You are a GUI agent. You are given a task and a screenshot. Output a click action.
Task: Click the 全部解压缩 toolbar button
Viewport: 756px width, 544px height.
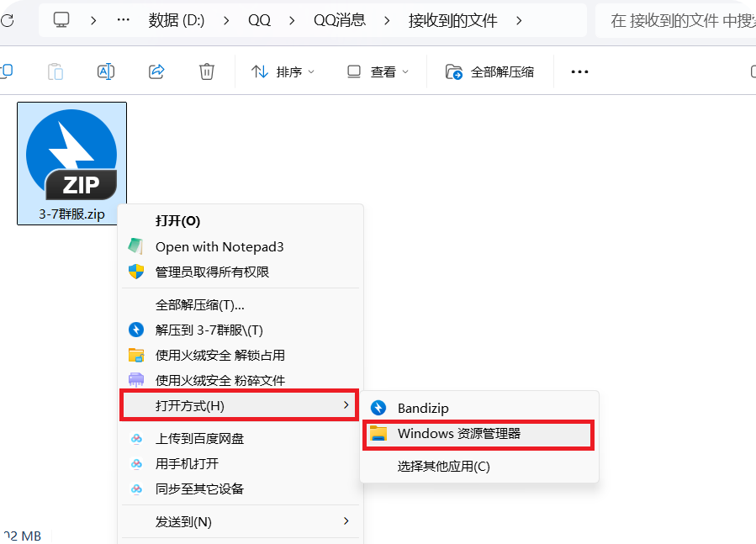[x=490, y=71]
